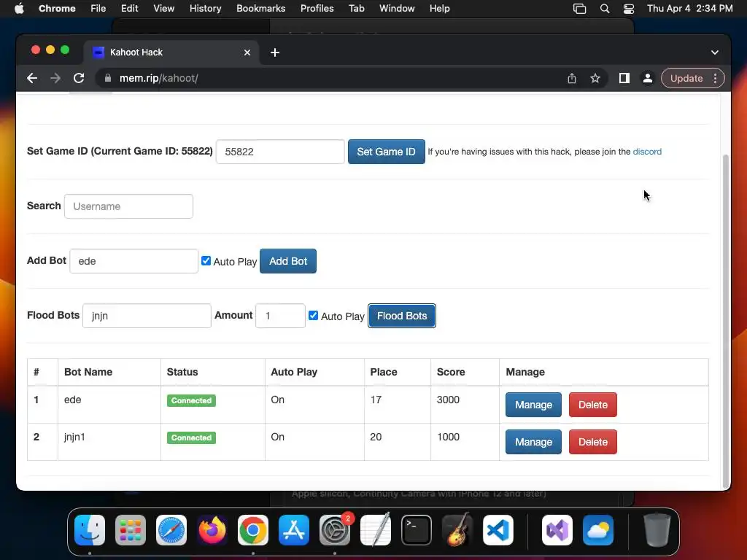Launch Firefox from the Dock
Viewport: 747px width, 560px height.
pos(212,530)
